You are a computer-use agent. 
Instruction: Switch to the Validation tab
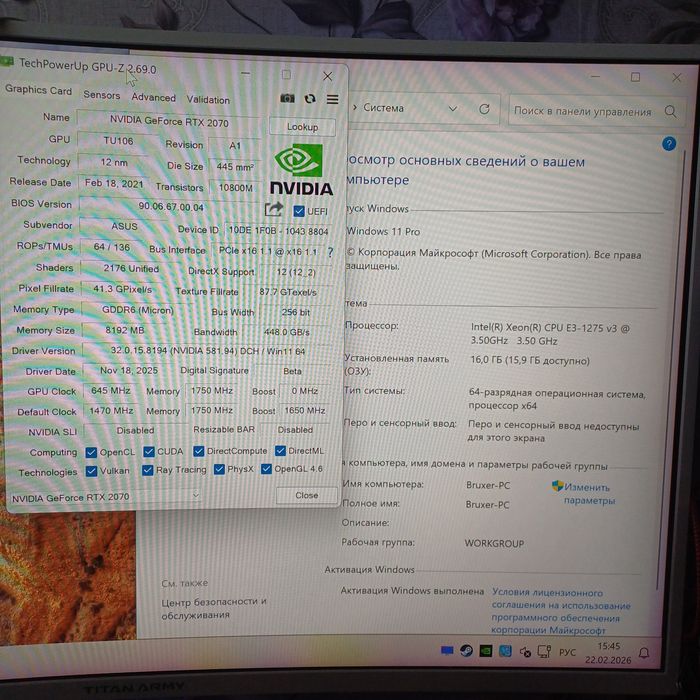(208, 100)
